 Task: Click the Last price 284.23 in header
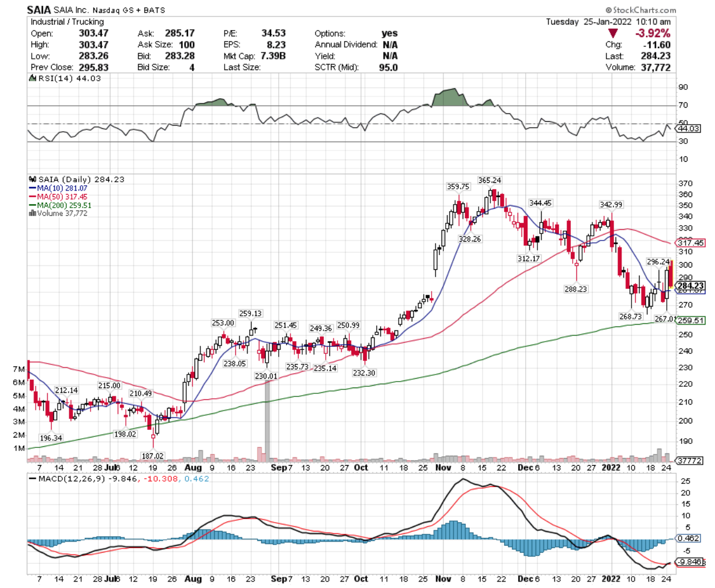point(656,56)
